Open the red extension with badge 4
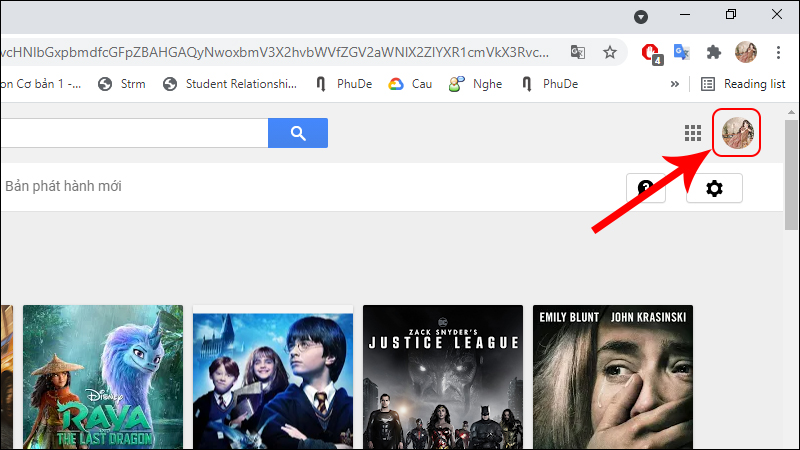 651,53
